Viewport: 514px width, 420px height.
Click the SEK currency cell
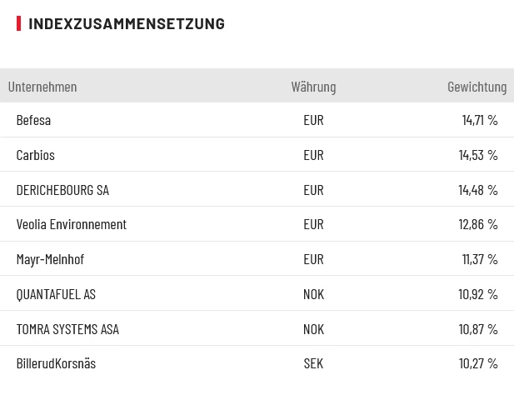tap(313, 363)
